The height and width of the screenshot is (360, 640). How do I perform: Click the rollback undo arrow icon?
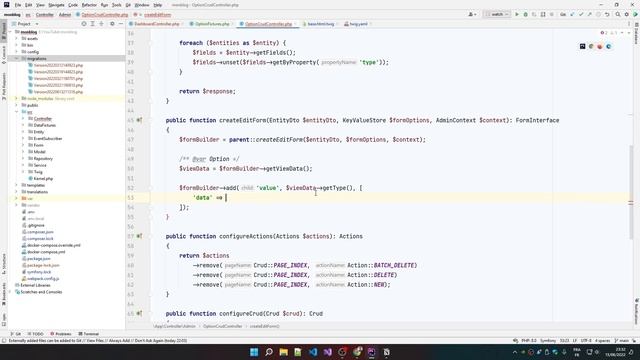point(607,14)
